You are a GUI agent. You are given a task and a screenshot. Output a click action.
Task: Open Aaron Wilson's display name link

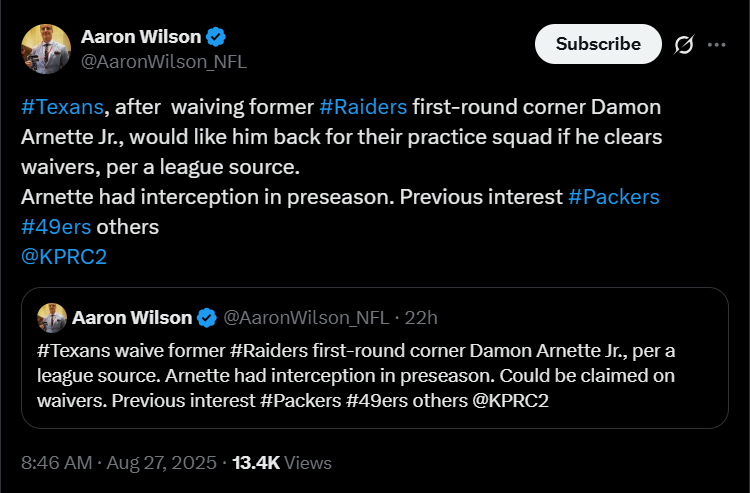[141, 37]
